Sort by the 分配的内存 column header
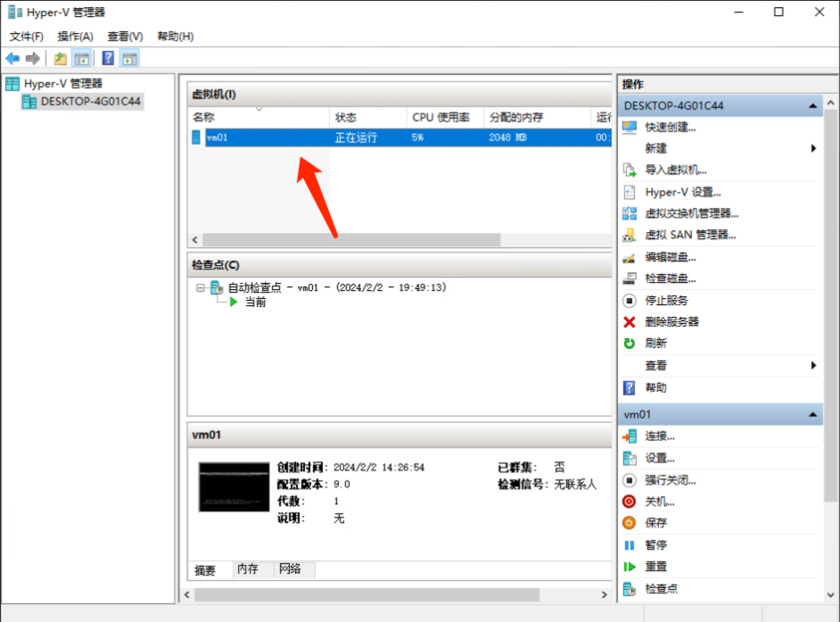Image resolution: width=840 pixels, height=622 pixels. 538,118
